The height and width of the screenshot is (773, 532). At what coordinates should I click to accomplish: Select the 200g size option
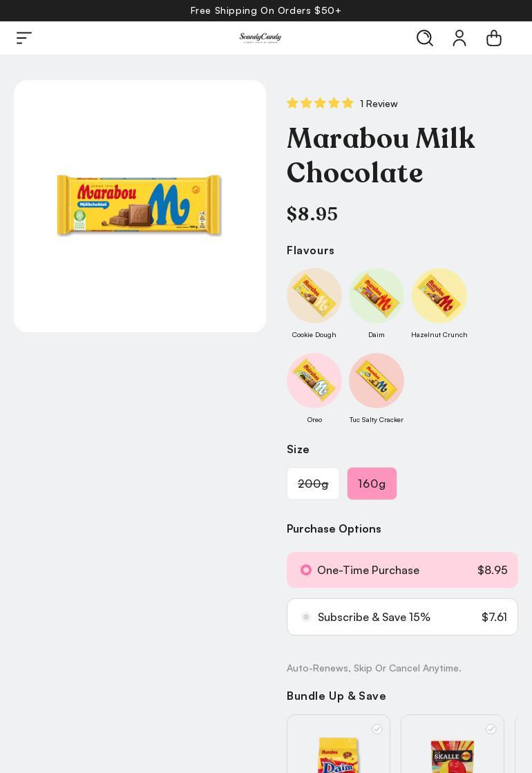coord(313,484)
